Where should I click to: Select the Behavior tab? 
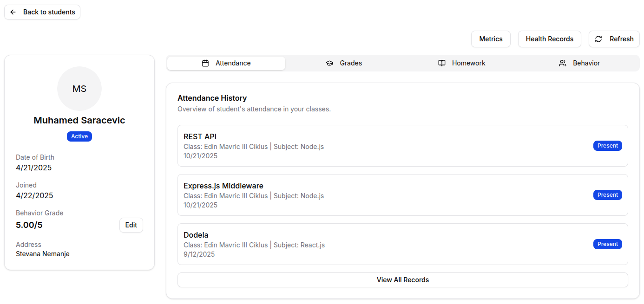click(x=580, y=63)
